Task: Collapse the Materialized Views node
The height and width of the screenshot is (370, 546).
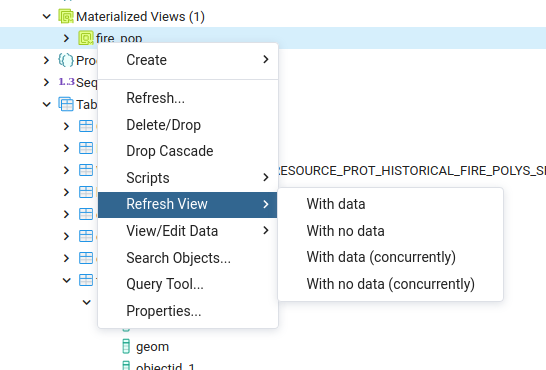Action: coord(46,16)
